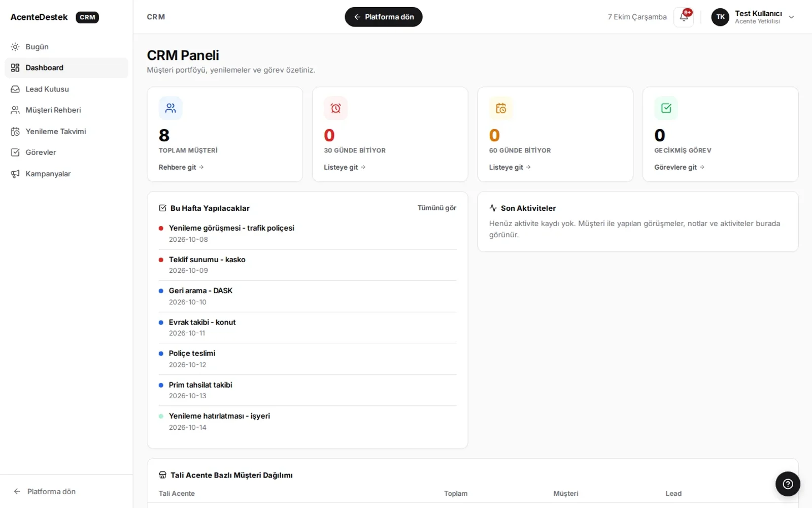Click the AcenteDestek CRM logo
Image resolution: width=812 pixels, height=508 pixels.
(x=55, y=17)
